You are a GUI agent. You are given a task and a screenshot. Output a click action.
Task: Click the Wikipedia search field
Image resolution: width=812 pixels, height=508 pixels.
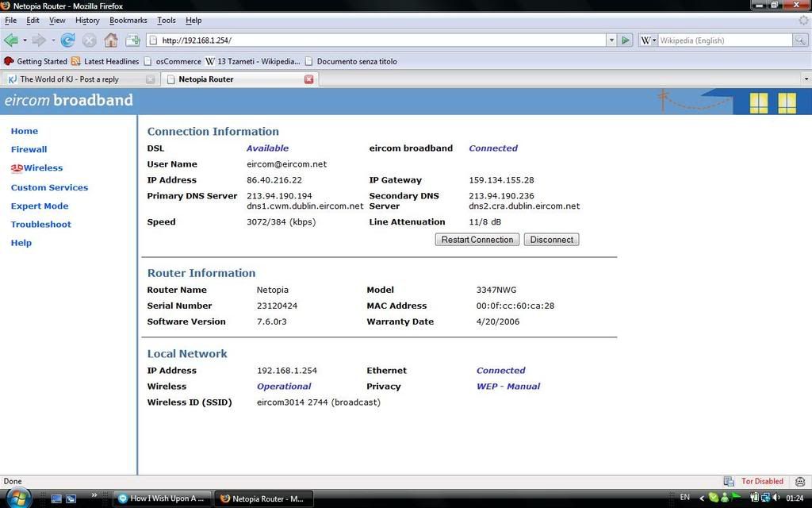click(x=725, y=40)
